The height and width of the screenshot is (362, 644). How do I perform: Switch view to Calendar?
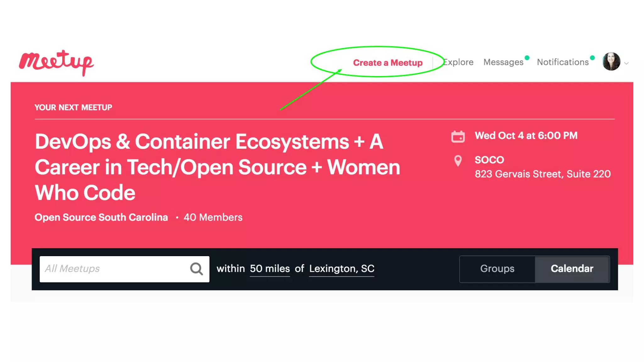572,269
